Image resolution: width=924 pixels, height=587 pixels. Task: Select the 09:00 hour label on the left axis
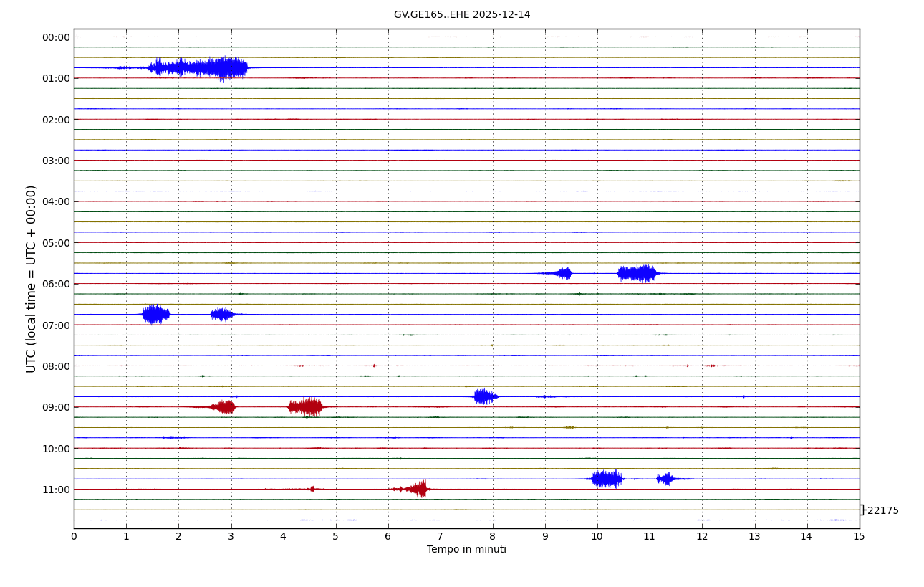[x=56, y=407]
